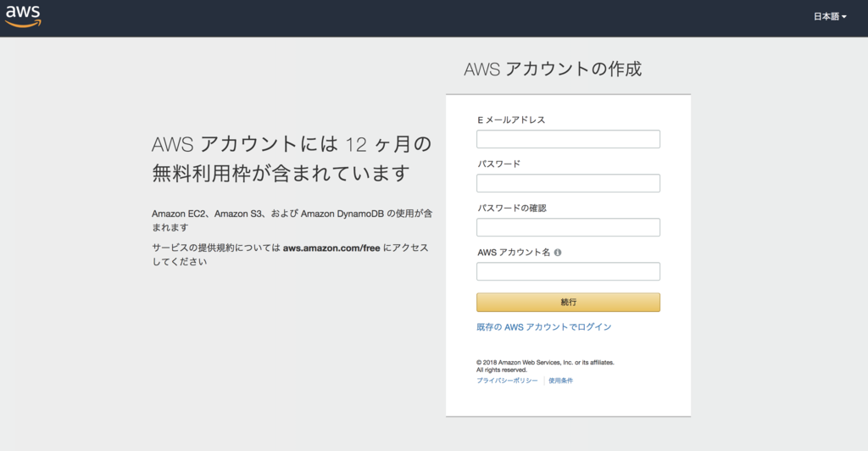Screen dimensions: 868x451
Task: Click the パスワード label text
Action: [498, 164]
